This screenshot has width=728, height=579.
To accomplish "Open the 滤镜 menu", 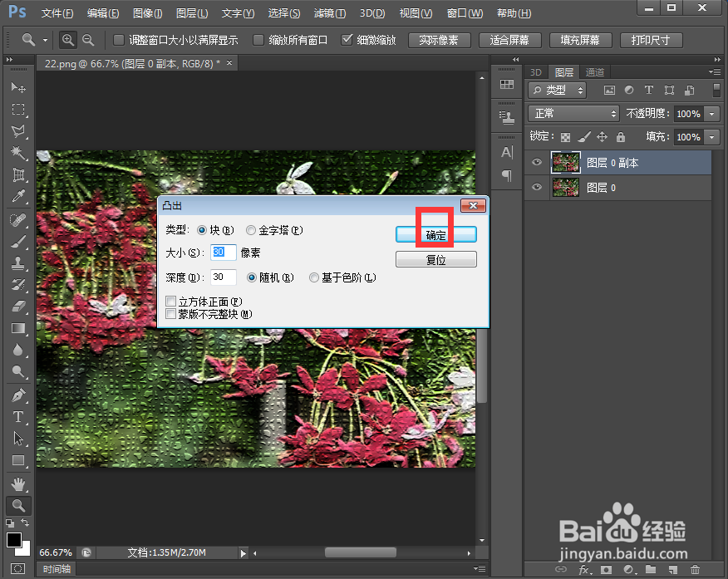I will pyautogui.click(x=329, y=12).
